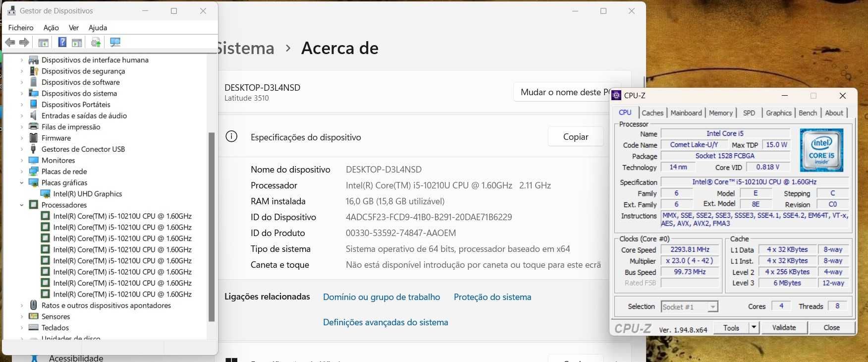The image size is (868, 362).
Task: Expand the Placas de rede node
Action: (x=21, y=172)
